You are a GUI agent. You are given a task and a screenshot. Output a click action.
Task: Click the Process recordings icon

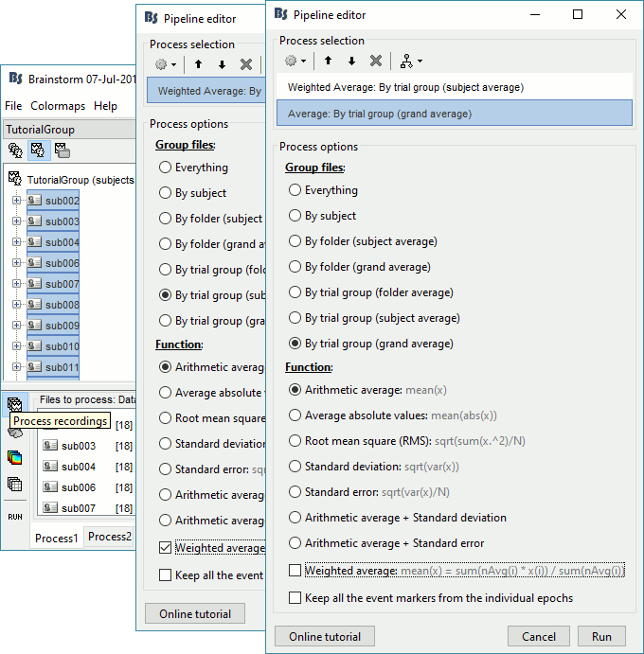point(15,404)
